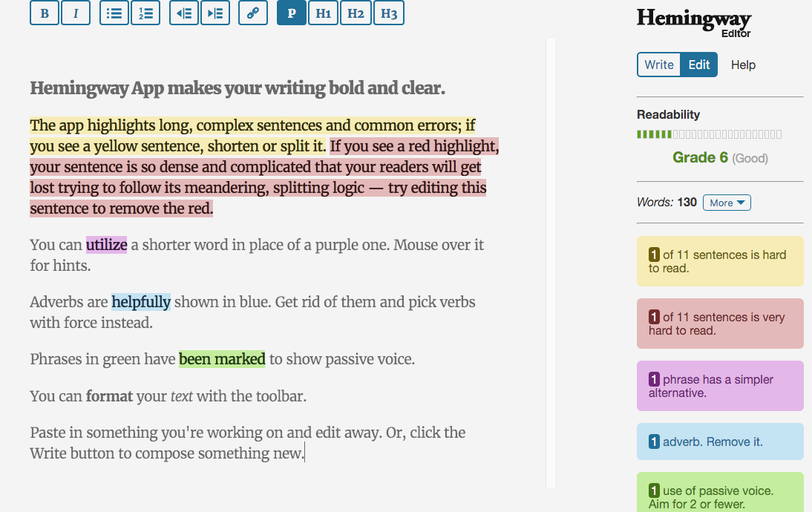
Task: Decrease indent with the outdent icon
Action: tap(184, 13)
